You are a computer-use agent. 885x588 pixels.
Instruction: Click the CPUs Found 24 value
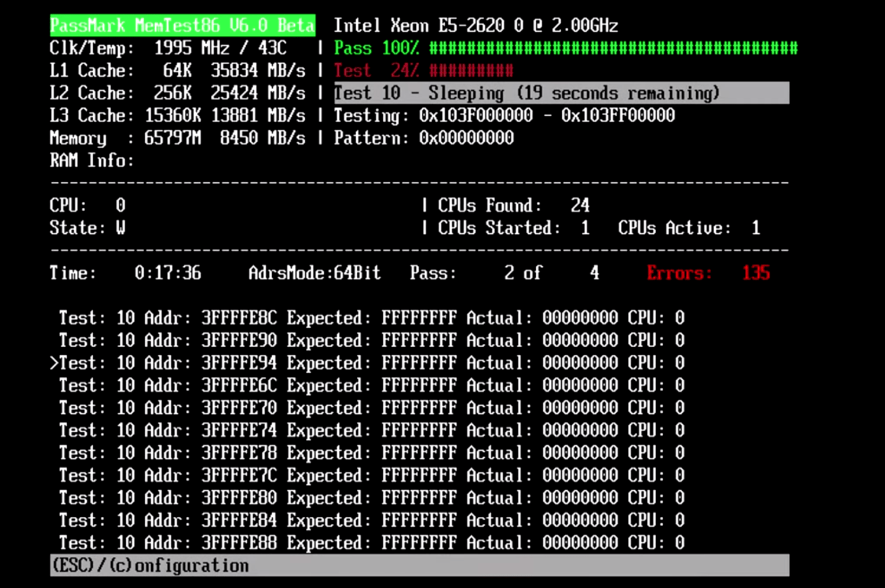pos(579,205)
